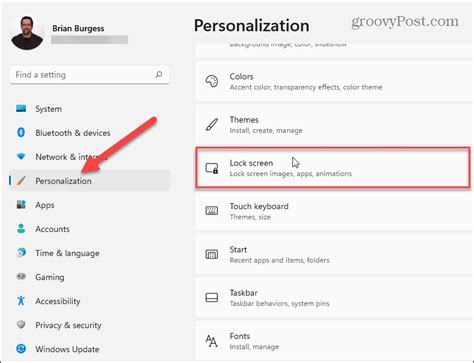Viewport: 474px width, 363px height.
Task: Click the Accounts person icon
Action: [x=21, y=229]
